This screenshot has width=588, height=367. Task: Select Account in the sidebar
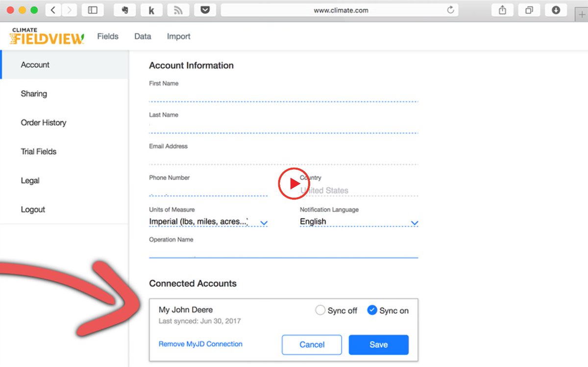tap(64, 65)
